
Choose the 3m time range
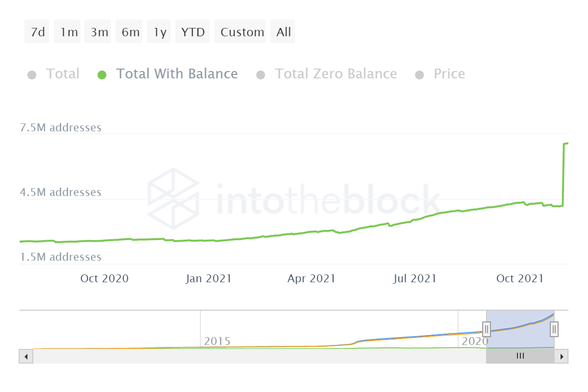tap(98, 31)
